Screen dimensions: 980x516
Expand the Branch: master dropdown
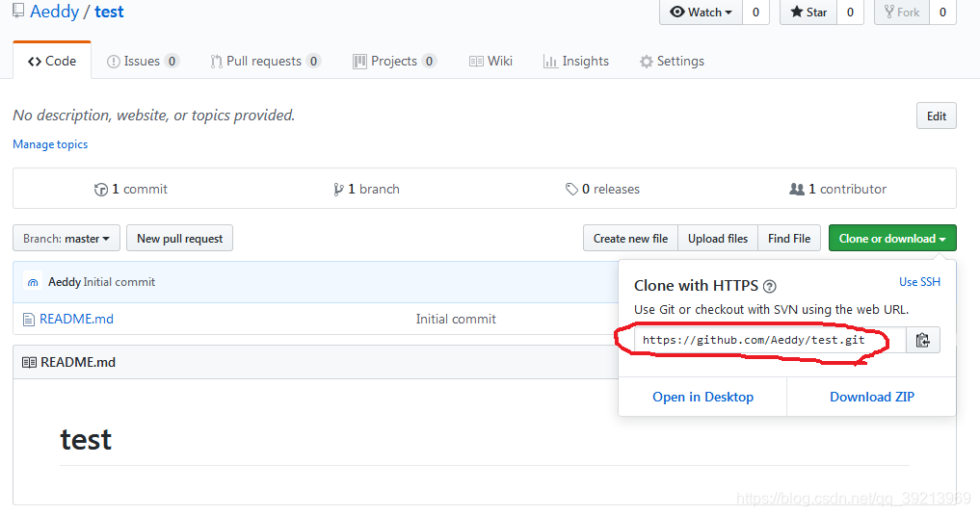click(66, 238)
